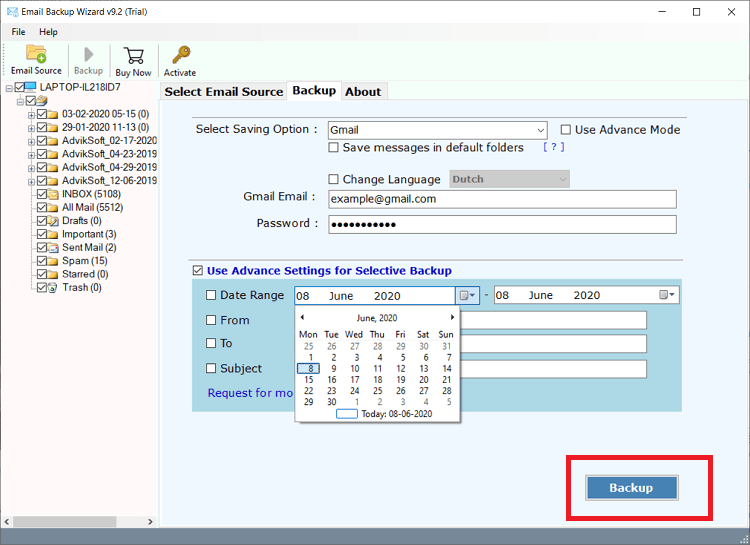This screenshot has width=750, height=545.
Task: Click June, 2020 calendar header
Action: [x=377, y=318]
